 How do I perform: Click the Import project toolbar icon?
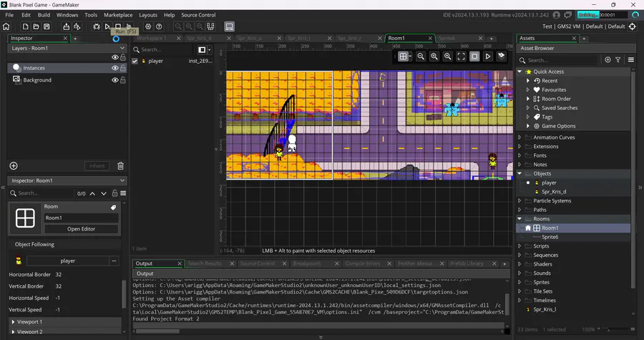click(66, 26)
